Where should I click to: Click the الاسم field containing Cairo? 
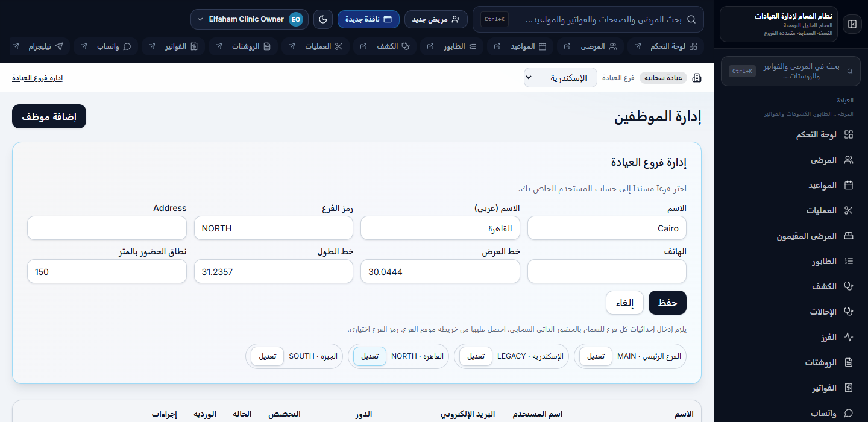point(607,228)
